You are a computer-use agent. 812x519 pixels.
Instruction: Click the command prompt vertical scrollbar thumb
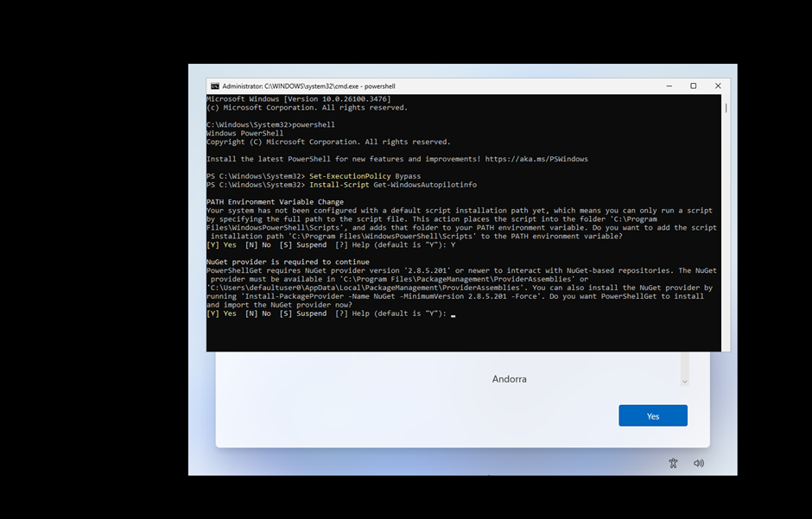click(726, 108)
